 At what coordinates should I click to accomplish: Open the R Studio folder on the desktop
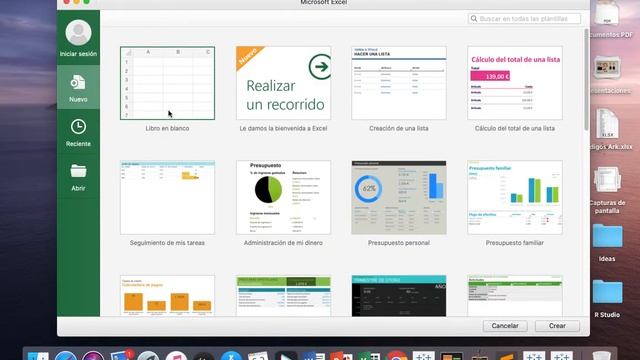(x=607, y=291)
